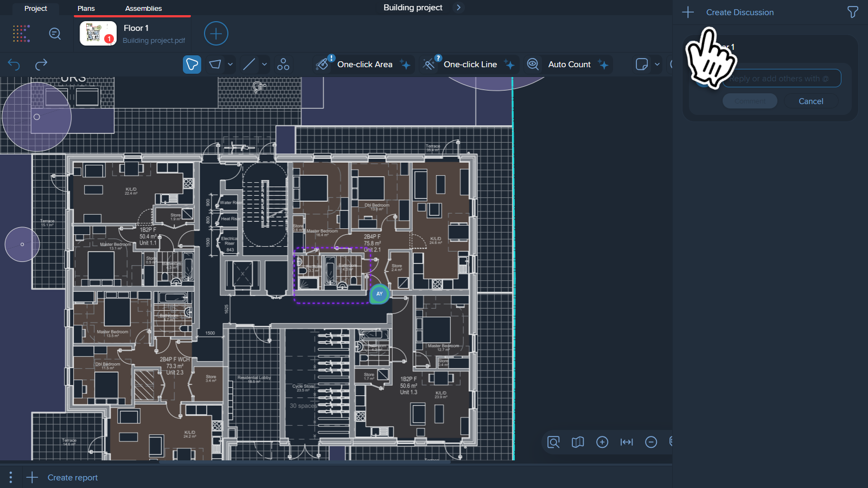Click the plus icon beside Create Discussion

point(688,12)
